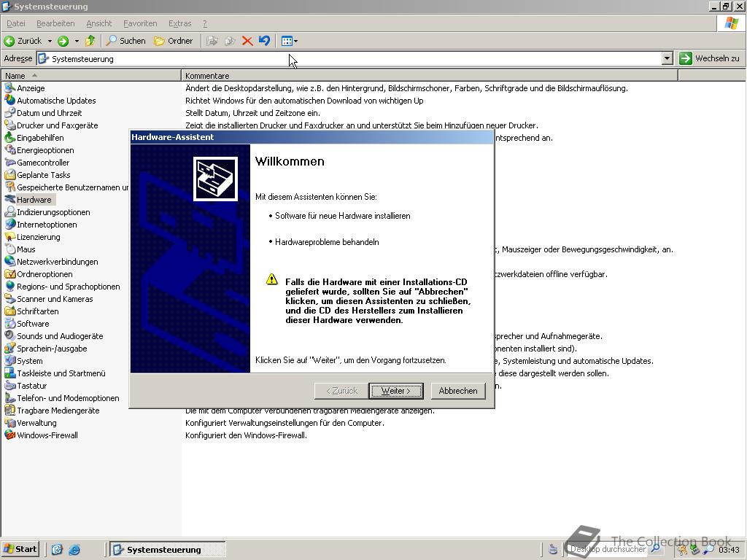This screenshot has width=747, height=560.
Task: Select the Datum und Uhrzeit icon
Action: tap(9, 112)
